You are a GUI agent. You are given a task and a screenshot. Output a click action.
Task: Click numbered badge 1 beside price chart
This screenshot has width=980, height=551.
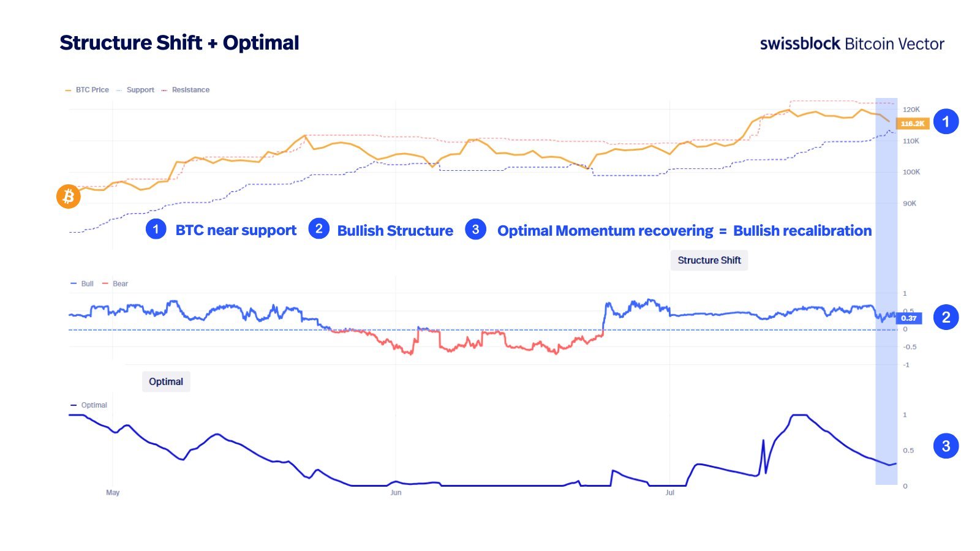tap(946, 122)
